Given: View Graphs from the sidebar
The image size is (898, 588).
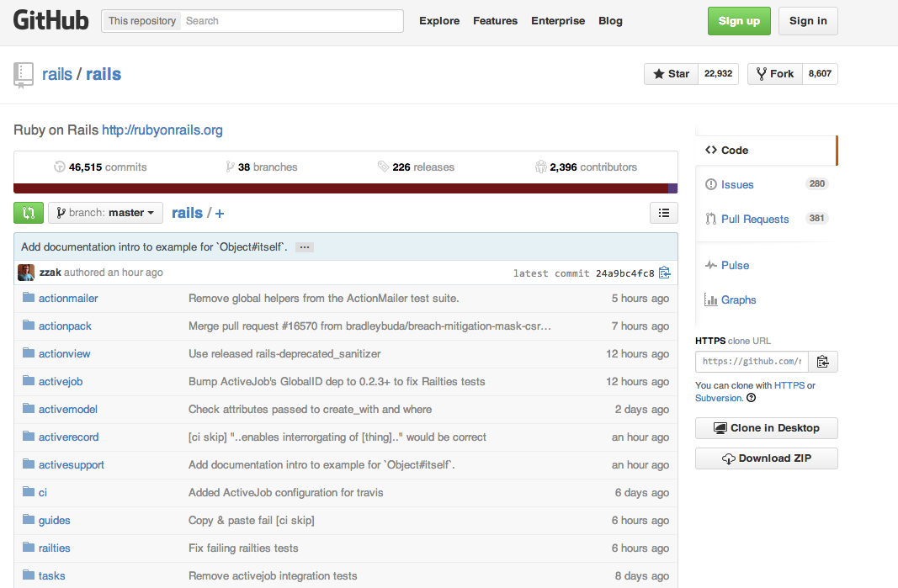Looking at the screenshot, I should tap(736, 300).
